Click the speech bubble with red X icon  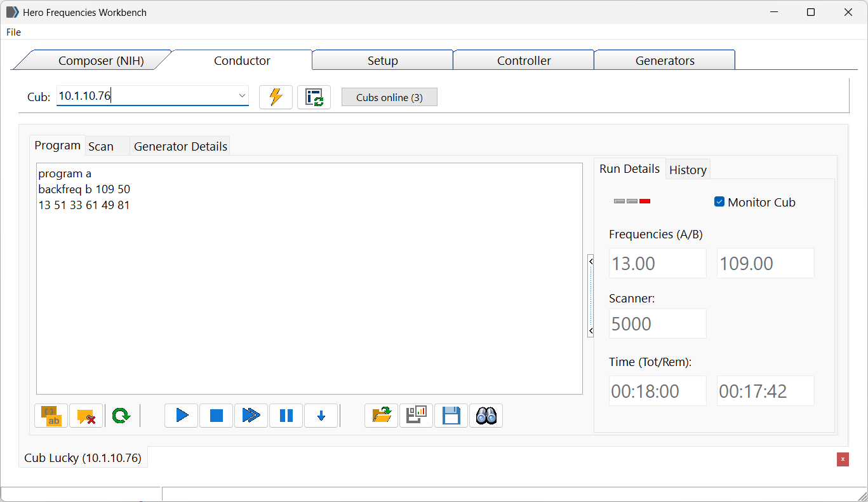[x=86, y=416]
